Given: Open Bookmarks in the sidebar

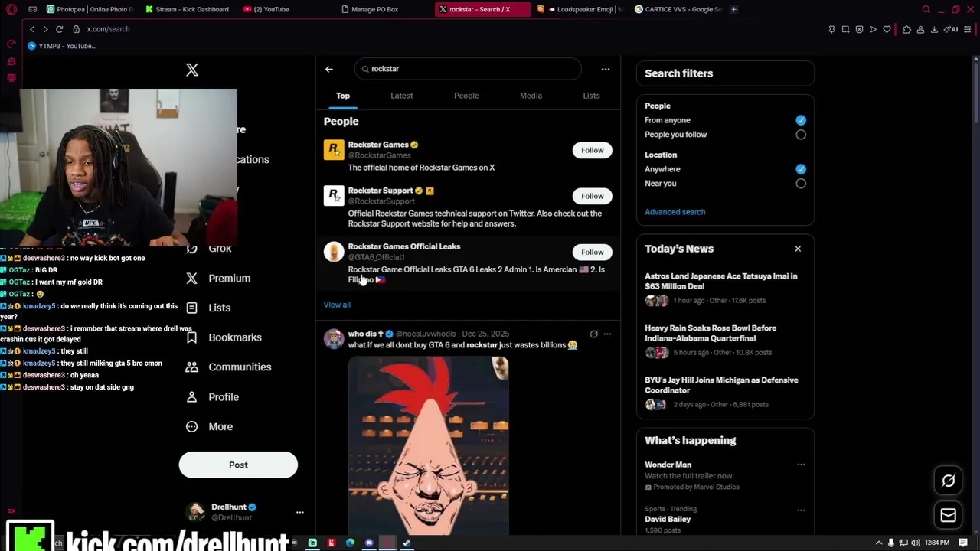Looking at the screenshot, I should pyautogui.click(x=224, y=337).
